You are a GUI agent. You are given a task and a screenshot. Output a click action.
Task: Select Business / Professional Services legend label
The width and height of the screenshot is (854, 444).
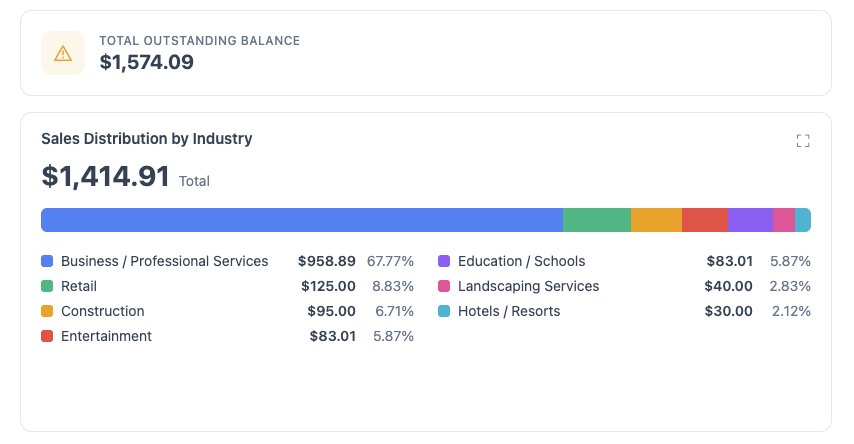[164, 261]
